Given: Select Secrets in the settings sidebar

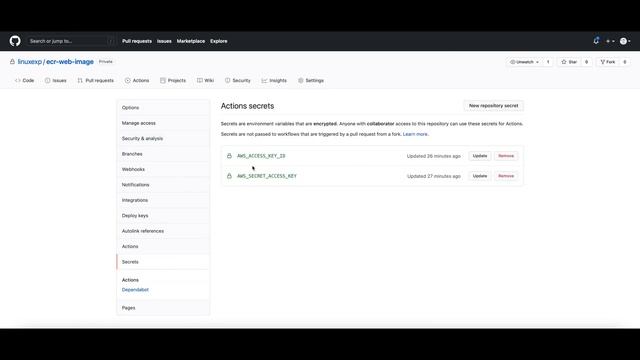Looking at the screenshot, I should point(163,262).
